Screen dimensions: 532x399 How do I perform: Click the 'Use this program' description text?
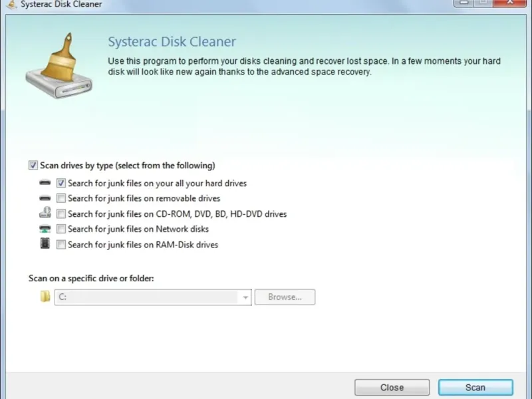click(x=304, y=66)
